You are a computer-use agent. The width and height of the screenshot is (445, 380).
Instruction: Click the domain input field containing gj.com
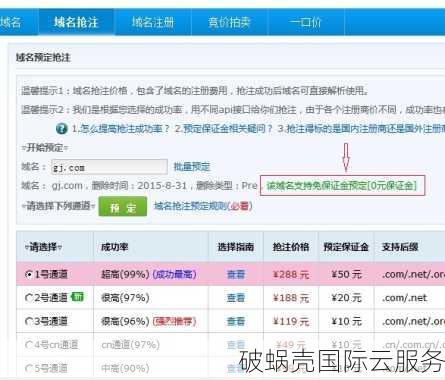pos(109,167)
